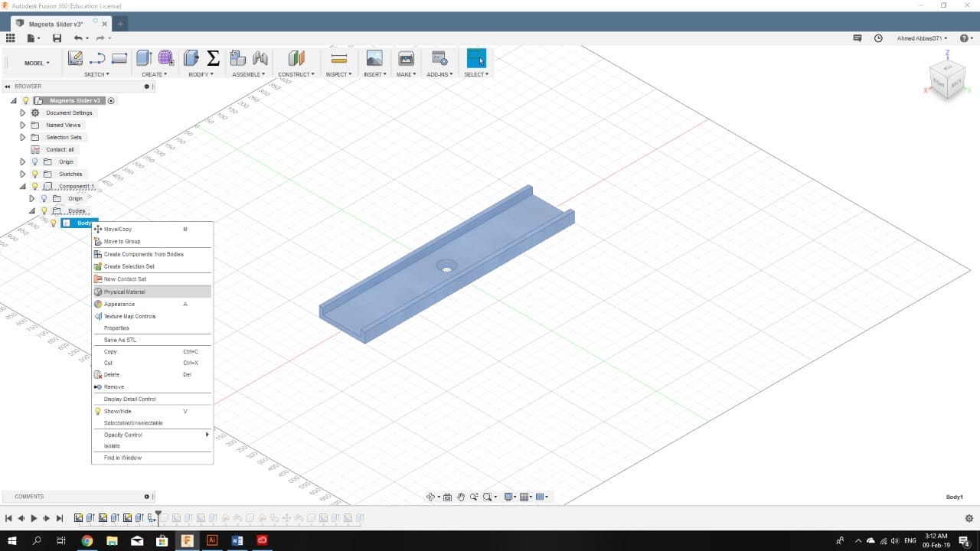This screenshot has width=980, height=551.
Task: Open the MODIFY dropdown menu
Action: click(201, 74)
